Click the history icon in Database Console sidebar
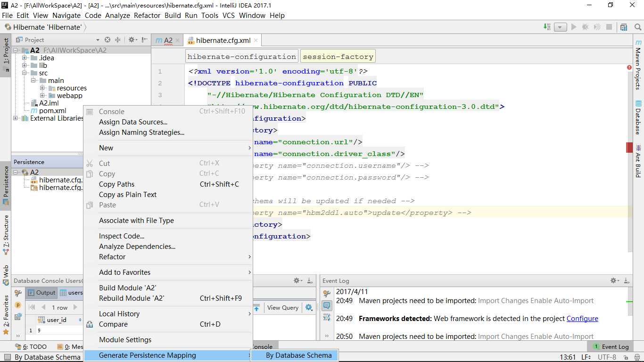The image size is (644, 362). pyautogui.click(x=18, y=318)
